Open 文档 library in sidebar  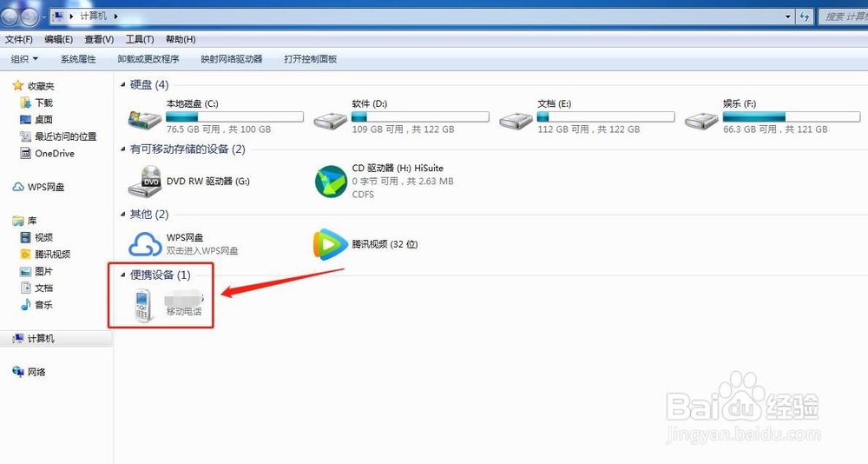[x=36, y=288]
